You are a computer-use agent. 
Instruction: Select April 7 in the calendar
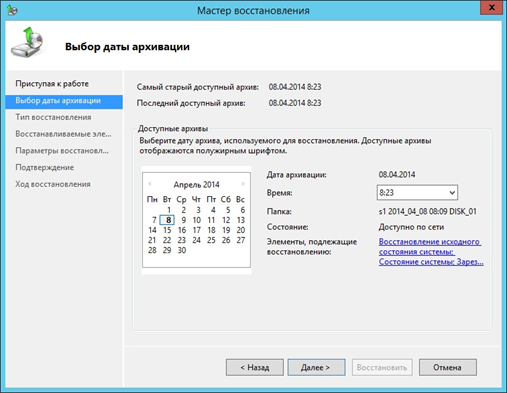(154, 220)
